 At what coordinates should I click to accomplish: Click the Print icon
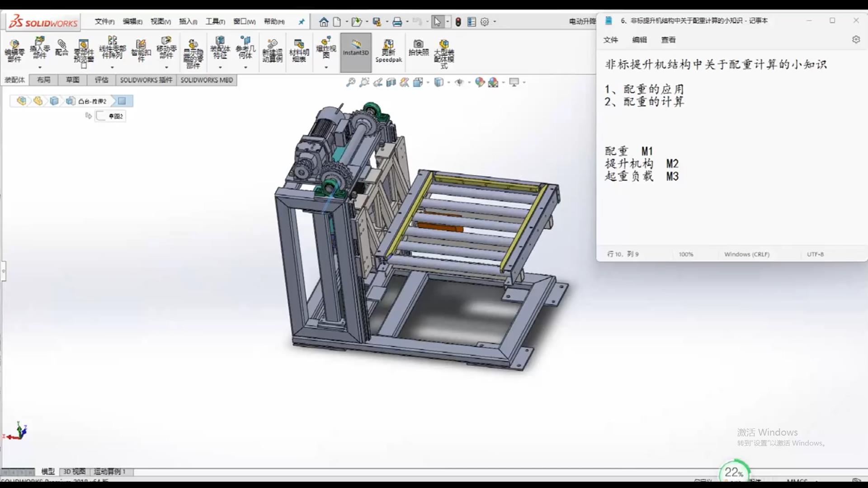(397, 22)
